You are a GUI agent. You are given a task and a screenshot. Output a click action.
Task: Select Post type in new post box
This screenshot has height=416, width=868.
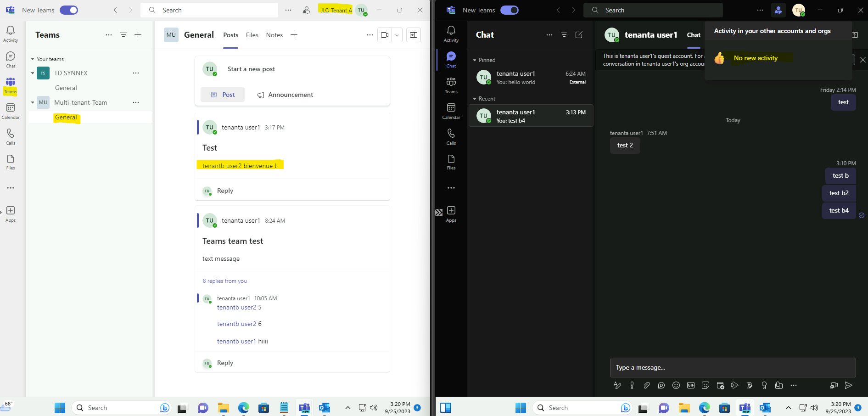click(x=223, y=95)
